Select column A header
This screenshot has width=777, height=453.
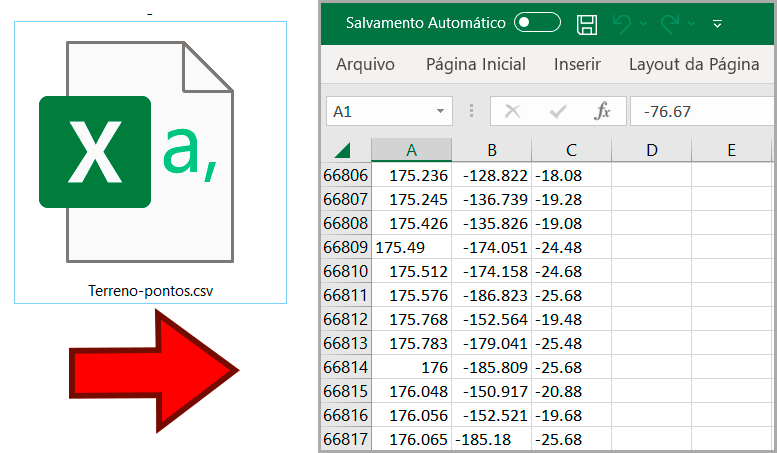pos(411,150)
